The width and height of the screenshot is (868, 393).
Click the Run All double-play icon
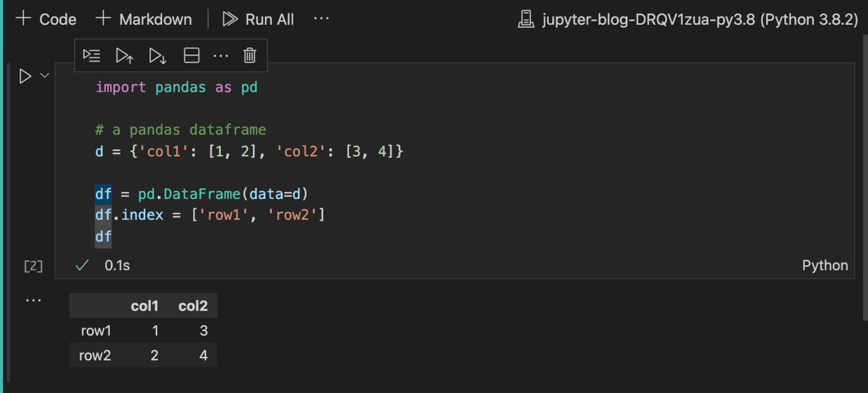pos(229,19)
